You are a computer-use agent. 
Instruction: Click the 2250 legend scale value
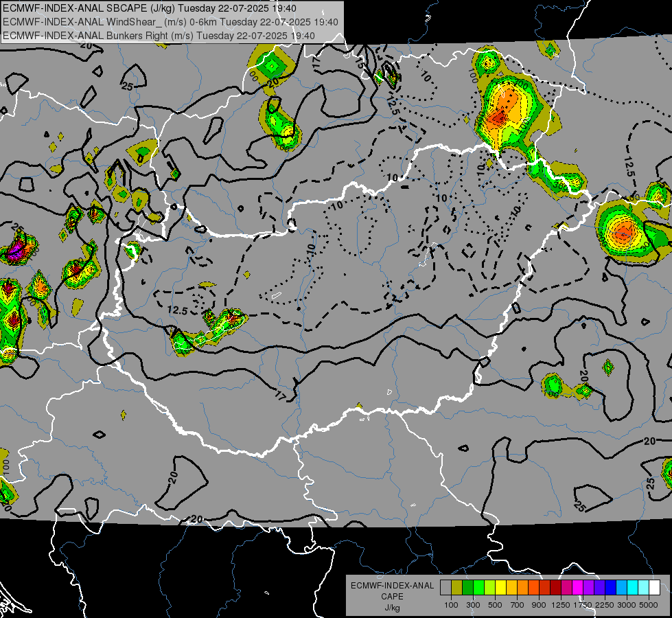tap(605, 605)
